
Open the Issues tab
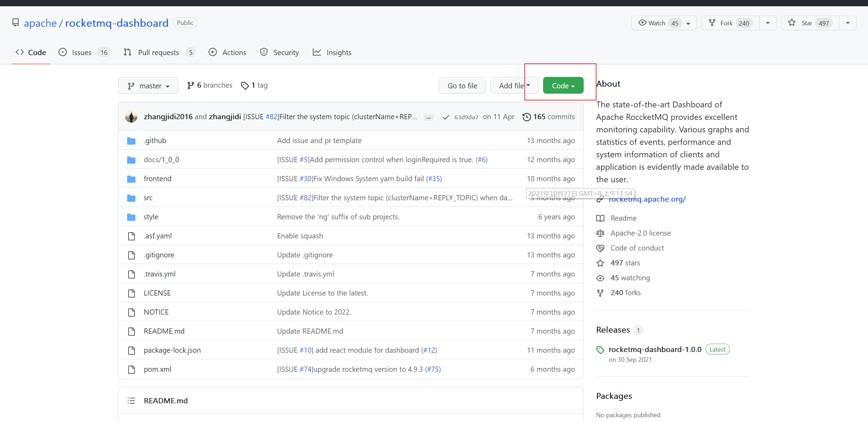tap(85, 52)
